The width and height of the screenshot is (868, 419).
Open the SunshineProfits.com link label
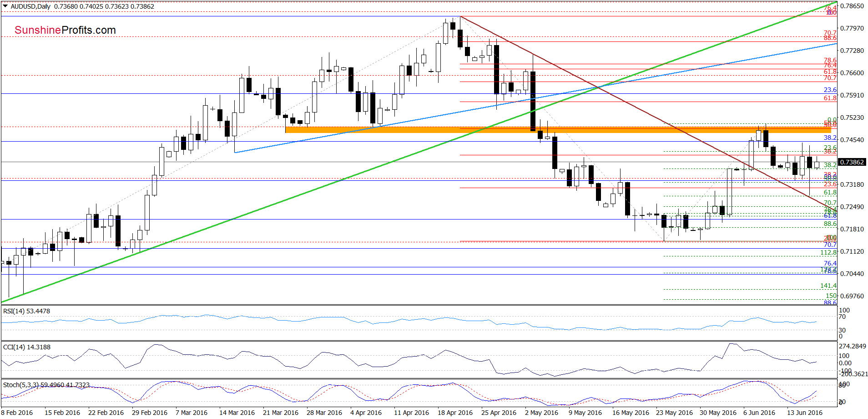[65, 30]
